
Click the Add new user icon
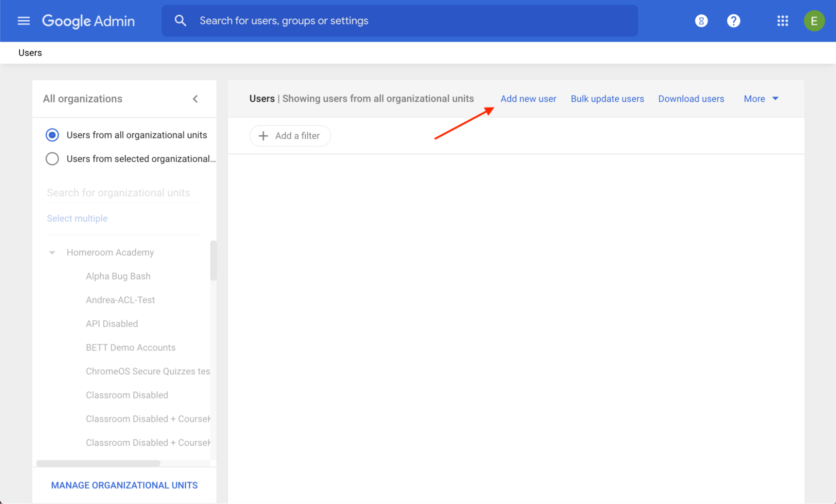pos(528,99)
